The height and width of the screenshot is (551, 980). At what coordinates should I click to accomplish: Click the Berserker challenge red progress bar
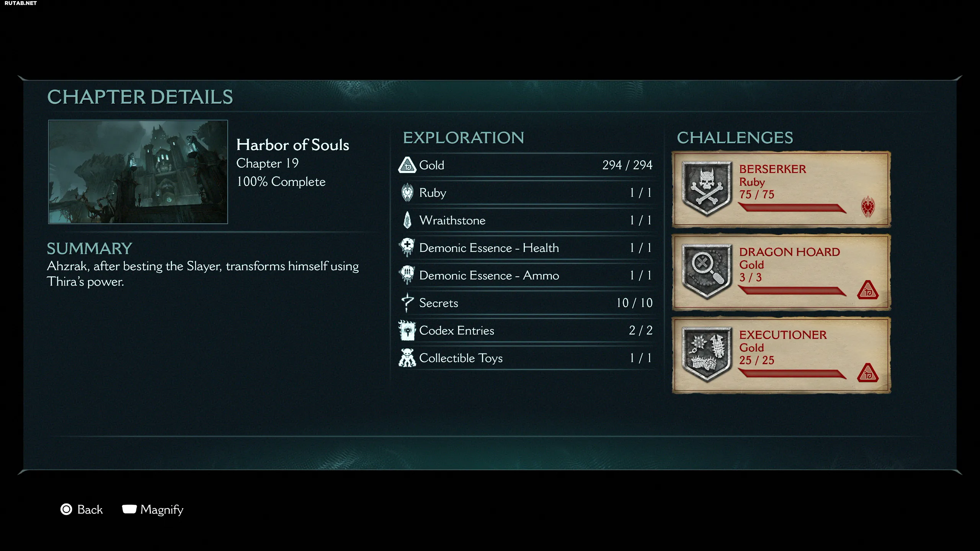tap(792, 208)
